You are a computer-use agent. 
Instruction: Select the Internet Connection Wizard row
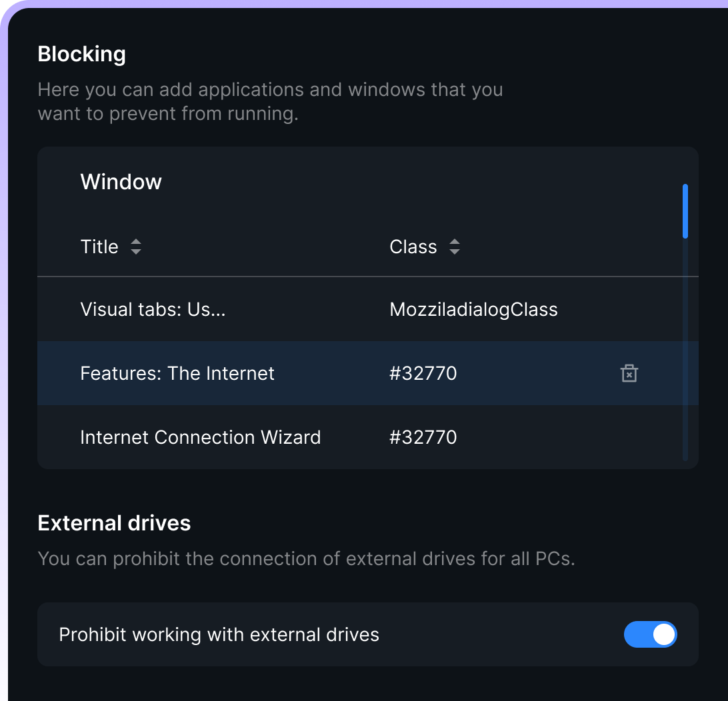200,437
